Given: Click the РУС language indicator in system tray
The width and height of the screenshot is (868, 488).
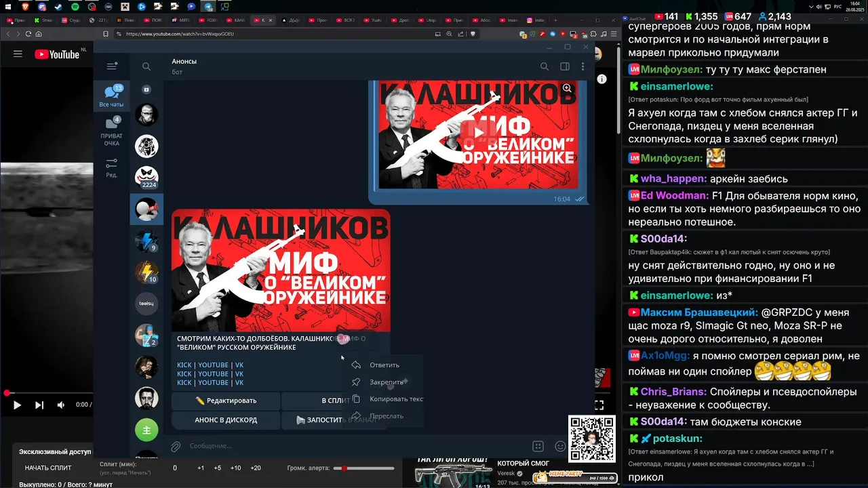Looking at the screenshot, I should pyautogui.click(x=837, y=6).
